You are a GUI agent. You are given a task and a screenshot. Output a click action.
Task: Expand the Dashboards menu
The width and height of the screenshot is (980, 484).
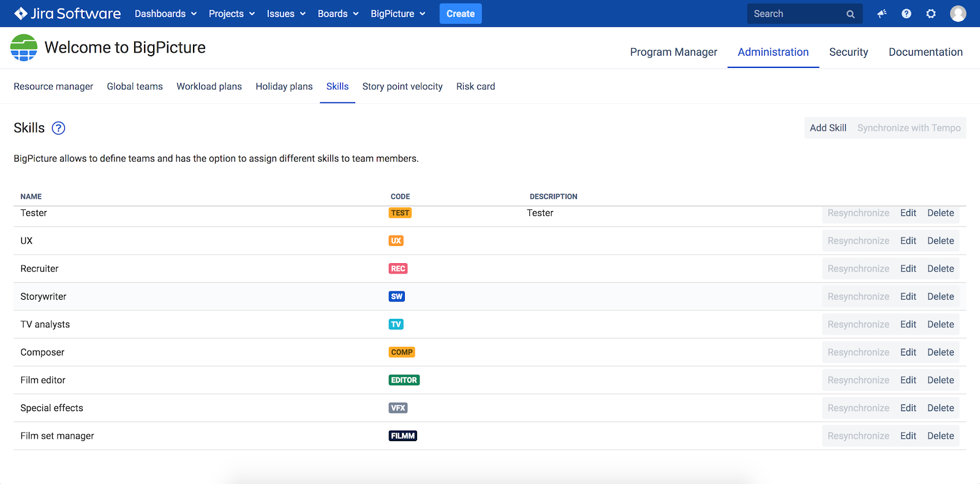165,13
